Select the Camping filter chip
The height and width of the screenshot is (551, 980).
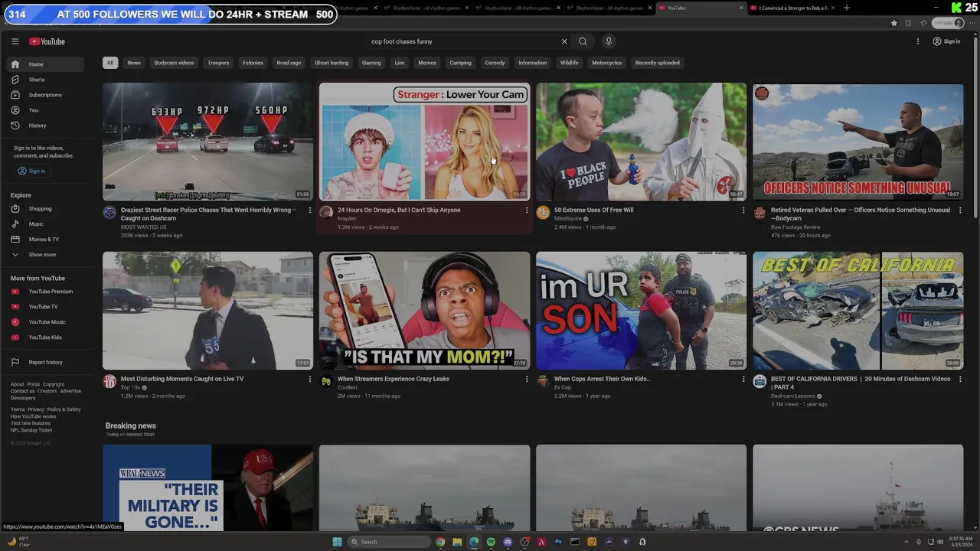(x=460, y=63)
